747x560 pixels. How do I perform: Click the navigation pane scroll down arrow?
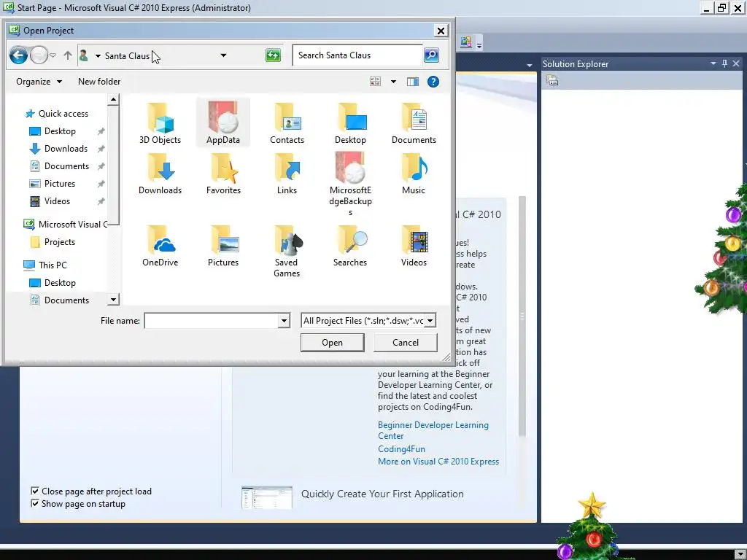pos(113,300)
